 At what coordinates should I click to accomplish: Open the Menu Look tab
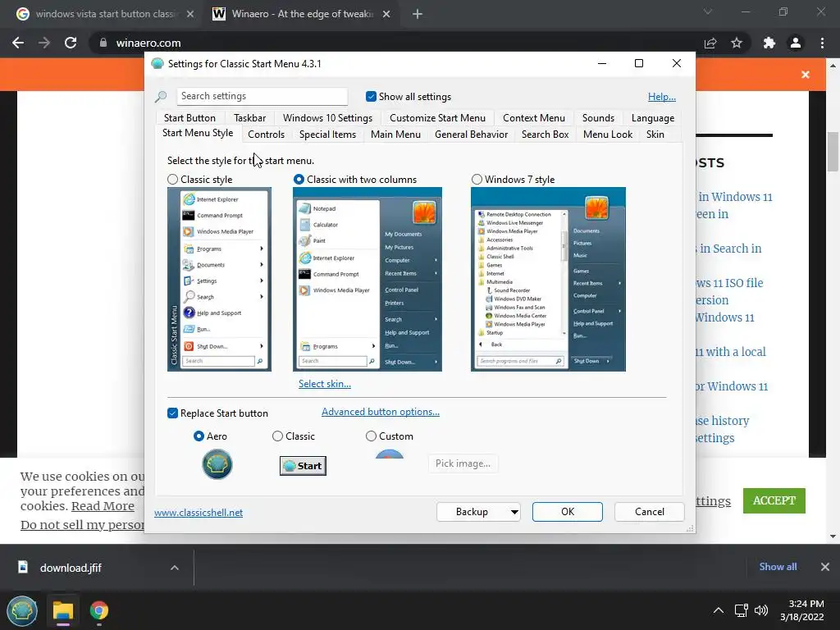[608, 135]
